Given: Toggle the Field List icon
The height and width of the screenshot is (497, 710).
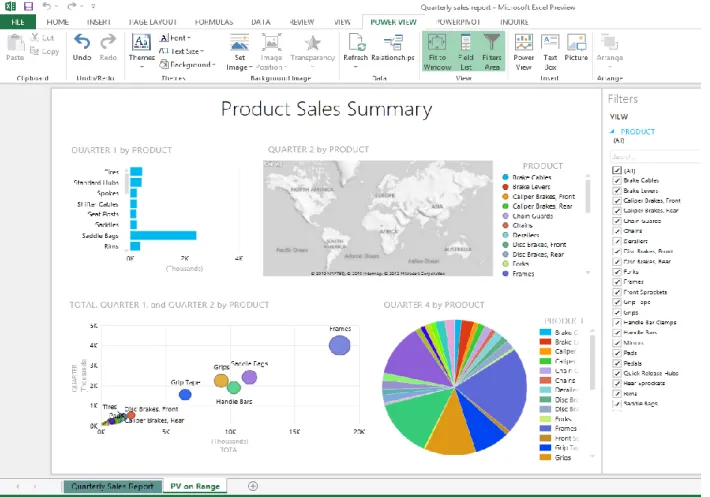Looking at the screenshot, I should [465, 43].
